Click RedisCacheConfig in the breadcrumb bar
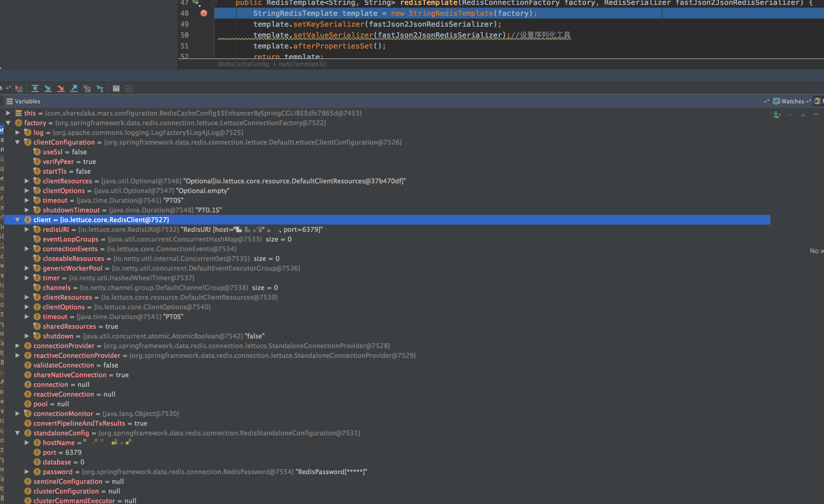 point(244,64)
